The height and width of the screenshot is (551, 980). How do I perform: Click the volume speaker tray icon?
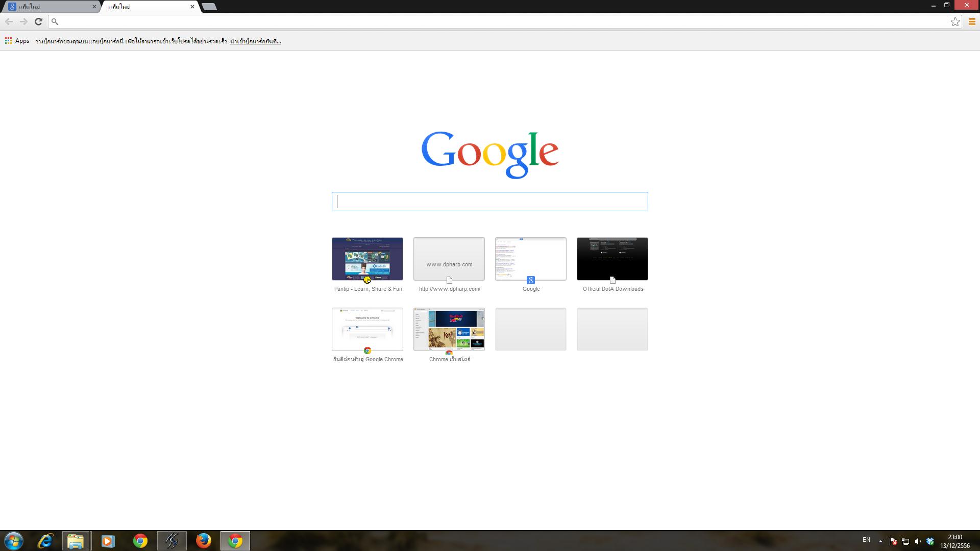918,541
